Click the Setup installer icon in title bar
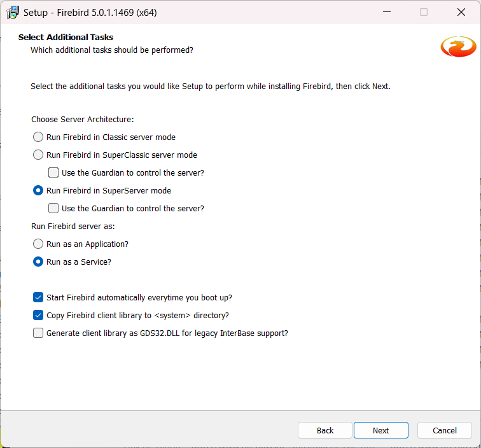This screenshot has height=448, width=481. click(13, 12)
